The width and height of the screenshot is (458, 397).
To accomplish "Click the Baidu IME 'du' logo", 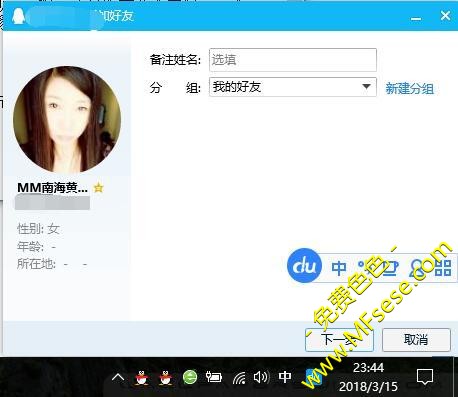I will pos(304,266).
